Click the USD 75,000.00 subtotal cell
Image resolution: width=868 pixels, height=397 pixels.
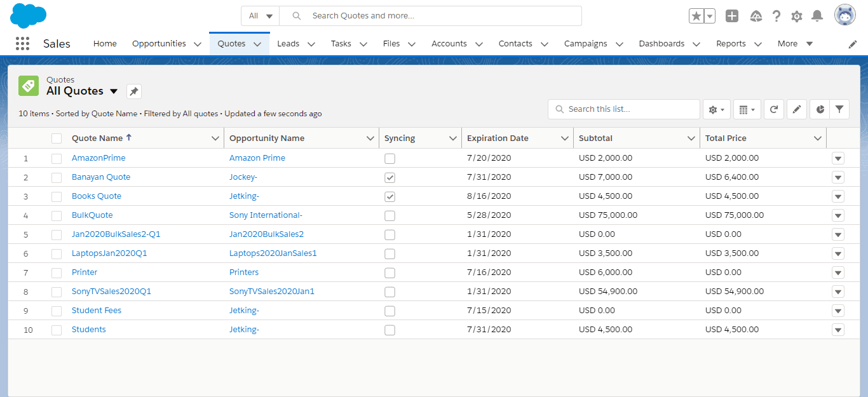pos(608,215)
